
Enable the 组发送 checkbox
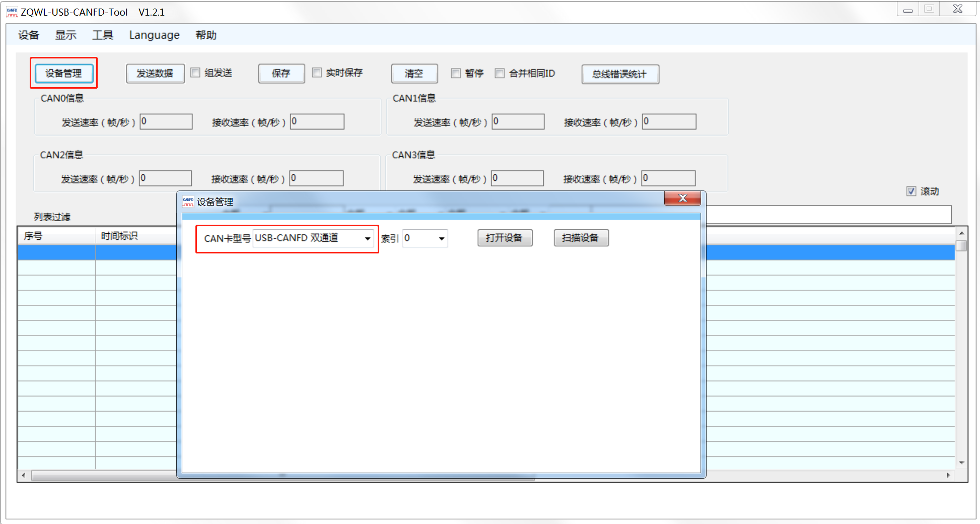click(x=195, y=73)
